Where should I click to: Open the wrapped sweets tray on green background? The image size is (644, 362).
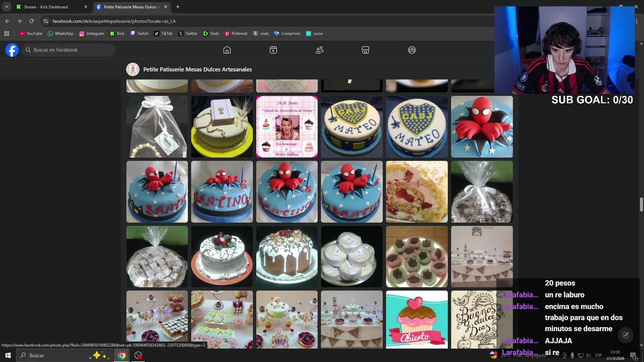(x=157, y=256)
